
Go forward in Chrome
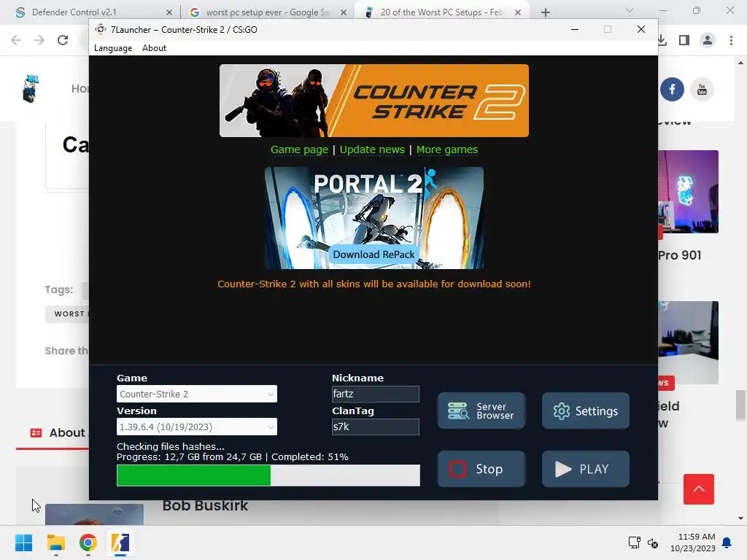coord(39,40)
